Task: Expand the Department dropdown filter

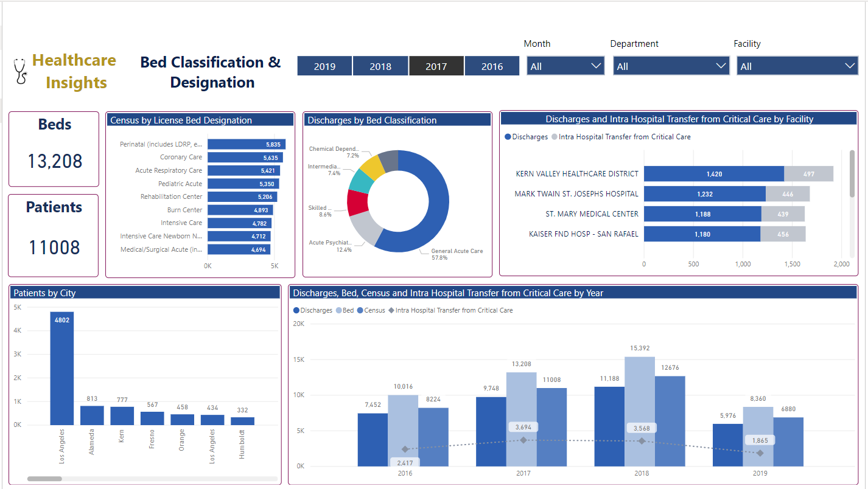Action: click(x=671, y=66)
